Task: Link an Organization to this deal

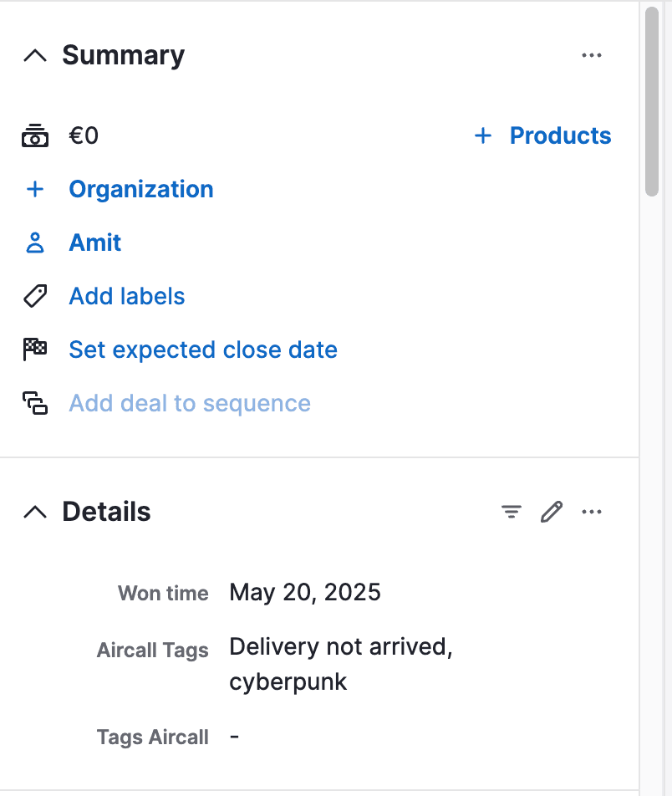Action: coord(140,189)
